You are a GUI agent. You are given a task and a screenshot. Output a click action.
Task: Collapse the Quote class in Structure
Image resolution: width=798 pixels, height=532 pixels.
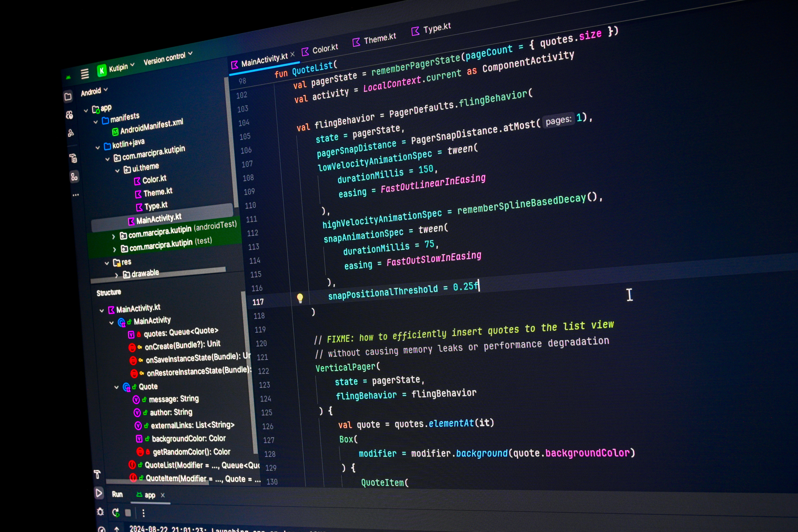pyautogui.click(x=116, y=387)
